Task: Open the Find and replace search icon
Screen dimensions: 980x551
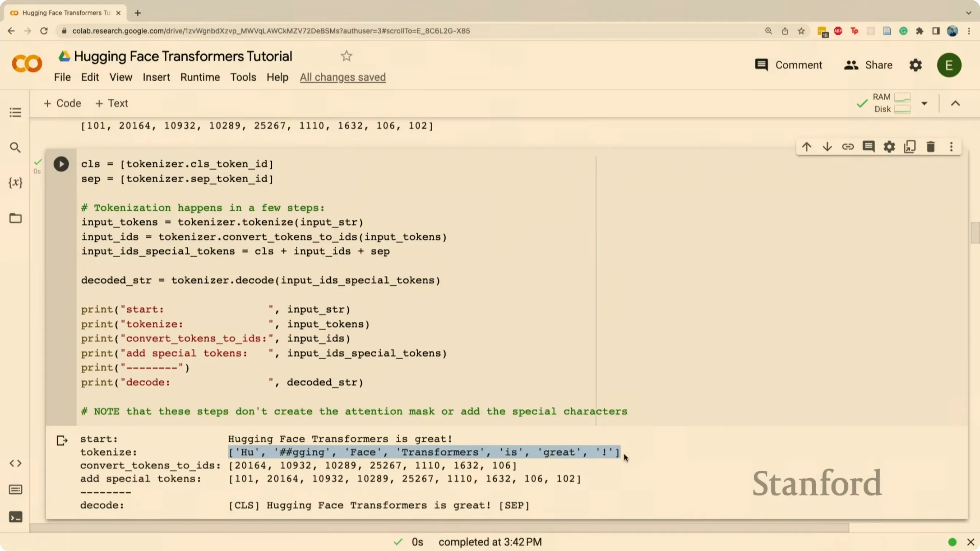Action: pos(15,148)
